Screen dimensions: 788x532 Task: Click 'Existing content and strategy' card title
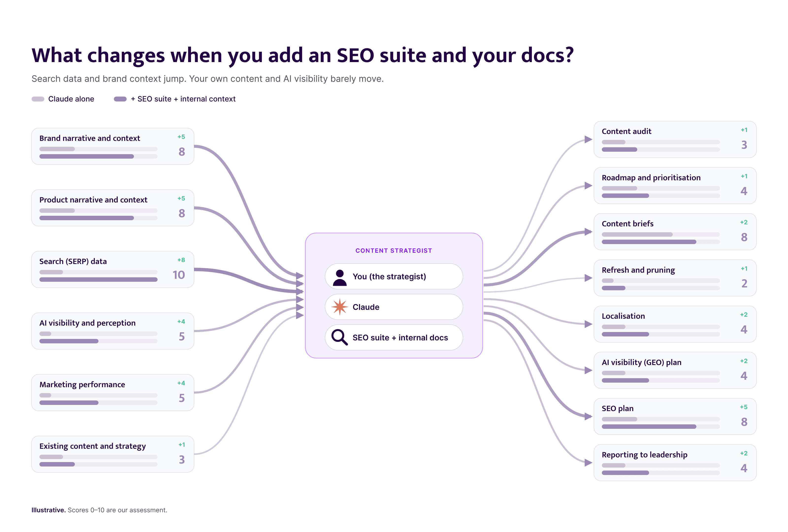(93, 446)
